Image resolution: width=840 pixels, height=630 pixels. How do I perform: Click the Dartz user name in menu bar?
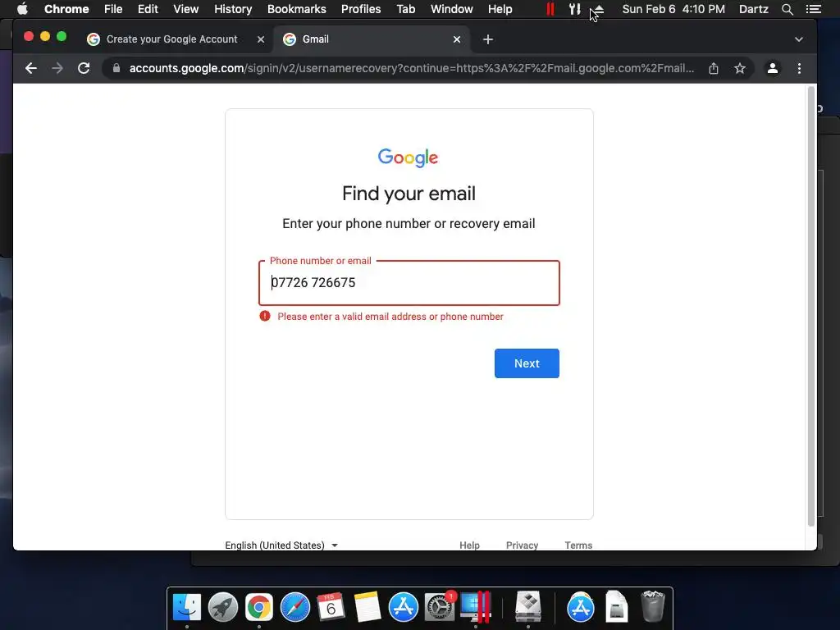tap(754, 9)
